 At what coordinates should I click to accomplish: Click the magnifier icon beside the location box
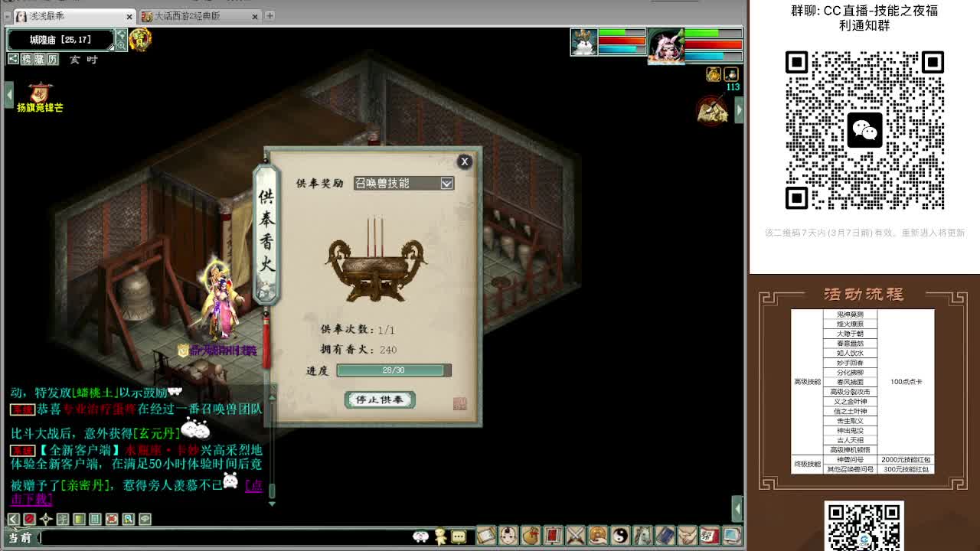click(x=121, y=46)
